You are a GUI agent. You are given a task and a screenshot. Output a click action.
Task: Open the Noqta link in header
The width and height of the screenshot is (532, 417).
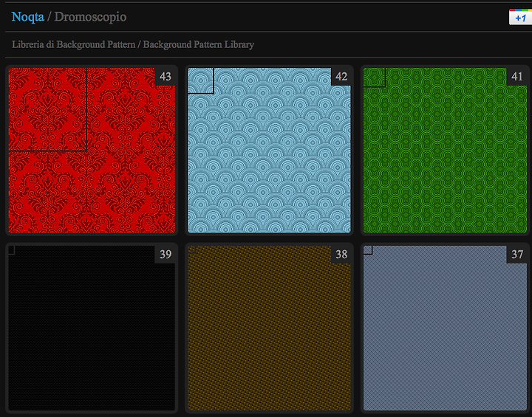coord(28,17)
